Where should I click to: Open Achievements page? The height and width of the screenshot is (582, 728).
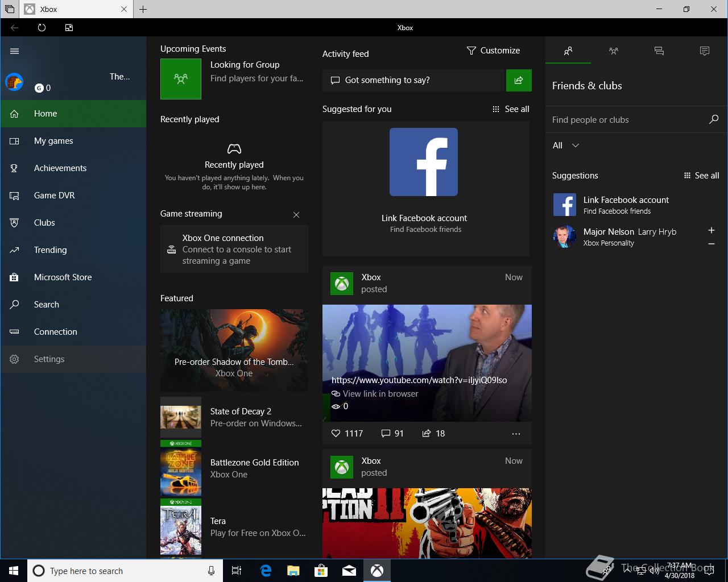click(73, 168)
